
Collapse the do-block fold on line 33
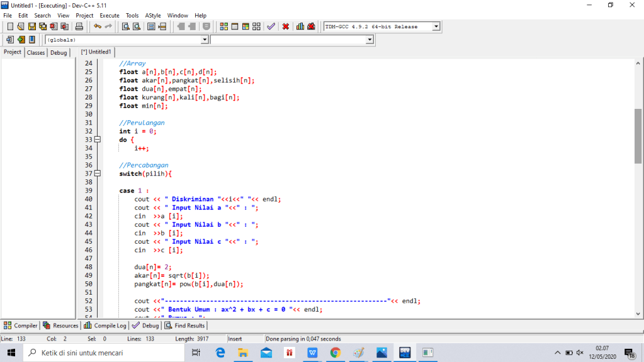[x=97, y=140]
